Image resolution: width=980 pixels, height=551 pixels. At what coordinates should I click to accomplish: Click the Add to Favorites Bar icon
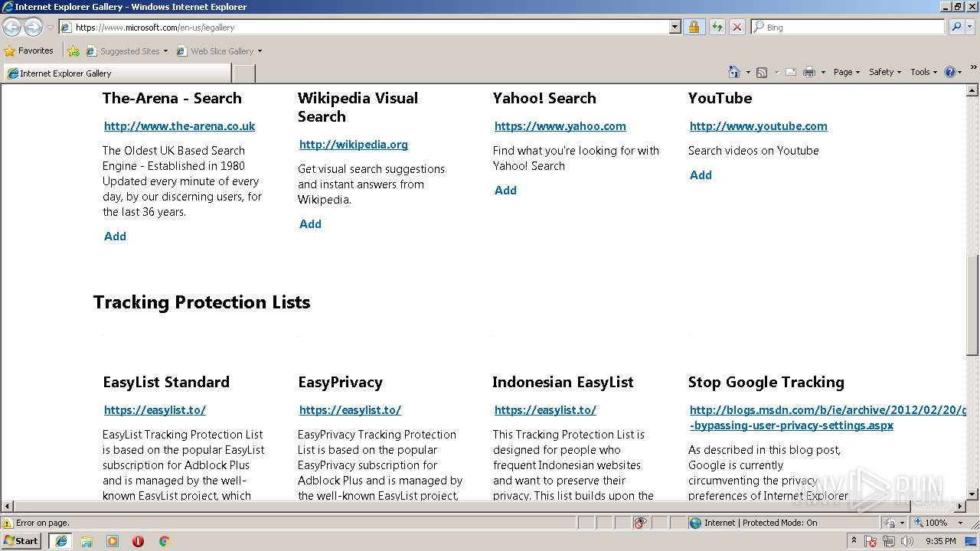point(73,51)
